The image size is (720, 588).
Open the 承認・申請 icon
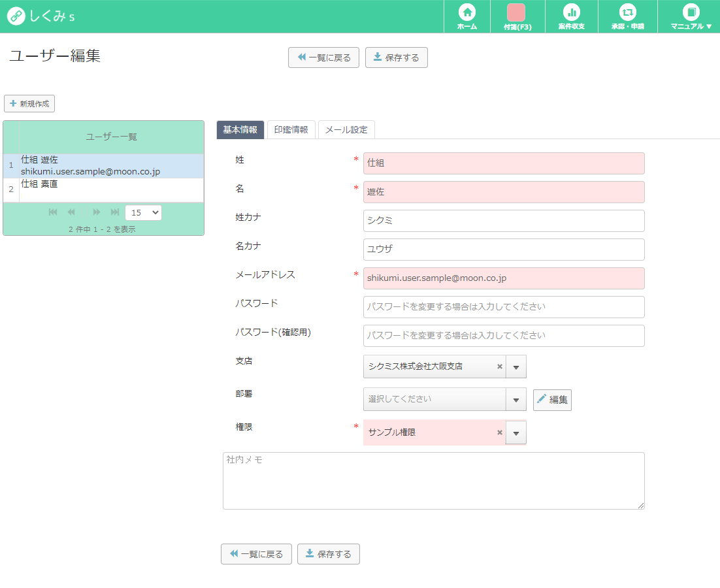pyautogui.click(x=627, y=16)
